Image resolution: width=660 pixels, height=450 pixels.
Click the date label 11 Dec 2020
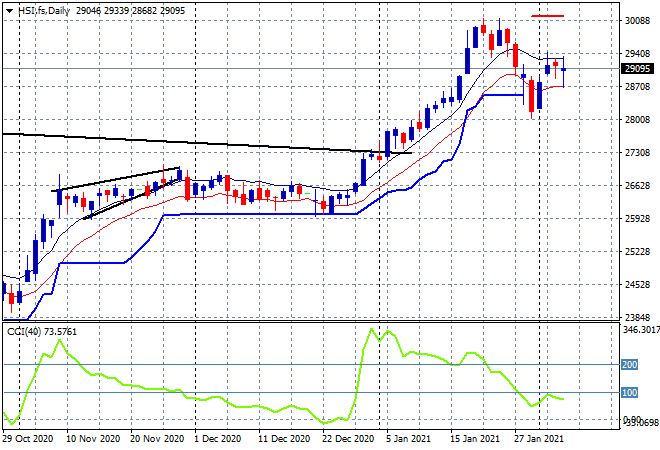[x=284, y=439]
